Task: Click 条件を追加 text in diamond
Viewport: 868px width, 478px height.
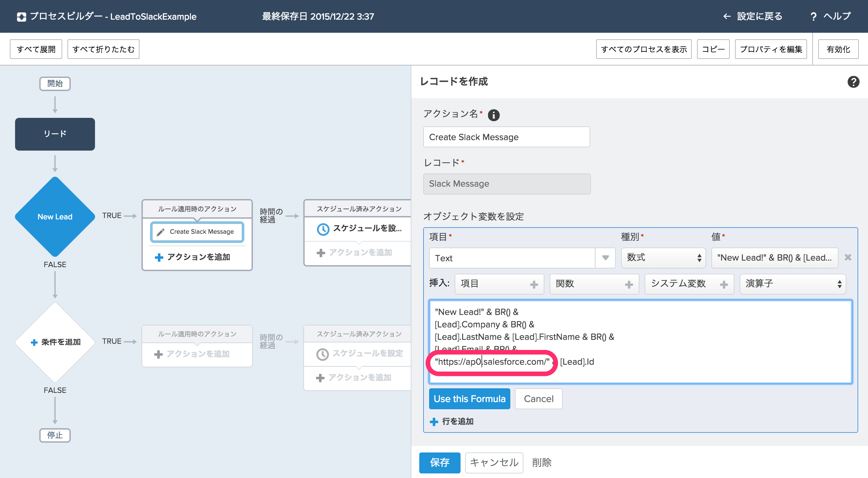Action: click(61, 342)
